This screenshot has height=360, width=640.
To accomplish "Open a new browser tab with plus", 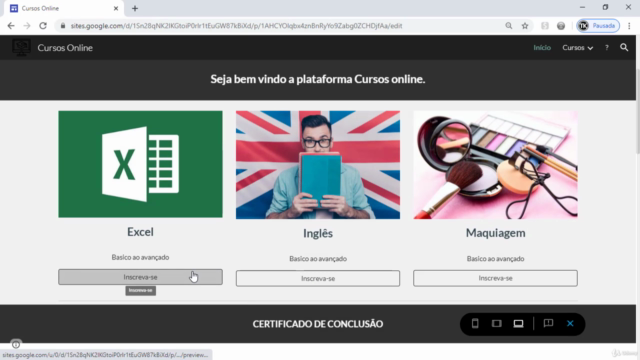I will click(135, 8).
